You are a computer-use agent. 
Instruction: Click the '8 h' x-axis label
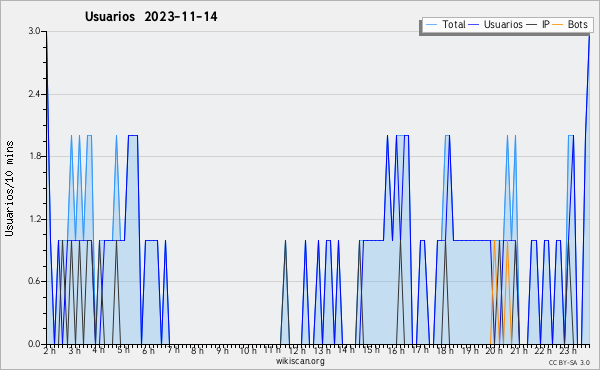(197, 351)
